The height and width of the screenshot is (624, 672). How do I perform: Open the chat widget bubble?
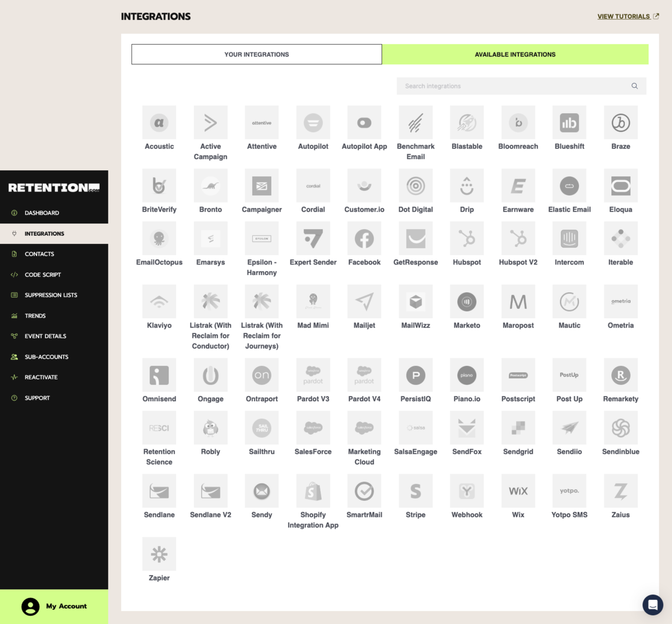tap(653, 605)
